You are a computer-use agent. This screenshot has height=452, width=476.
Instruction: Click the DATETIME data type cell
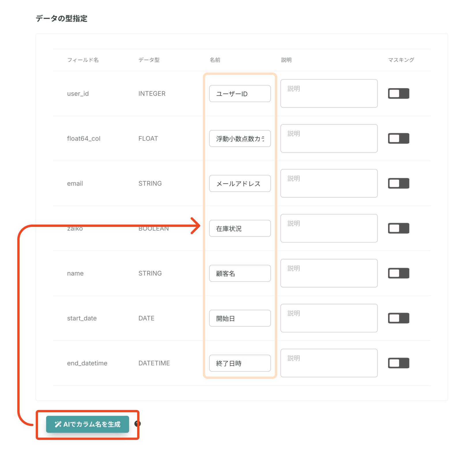pos(154,363)
